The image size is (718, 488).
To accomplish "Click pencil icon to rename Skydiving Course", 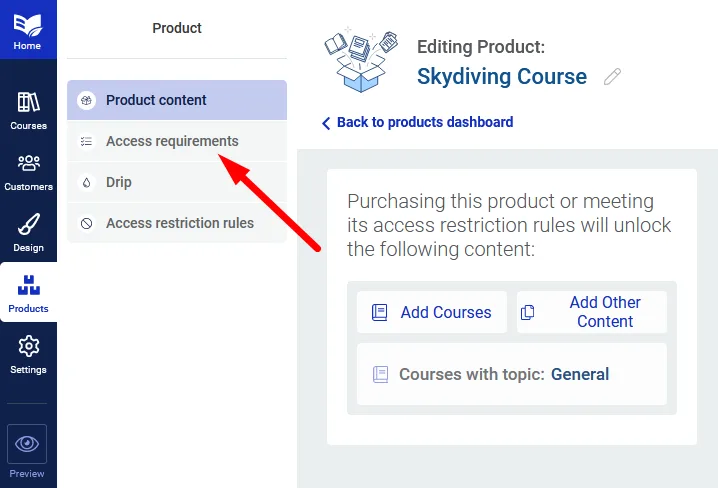I will point(612,77).
